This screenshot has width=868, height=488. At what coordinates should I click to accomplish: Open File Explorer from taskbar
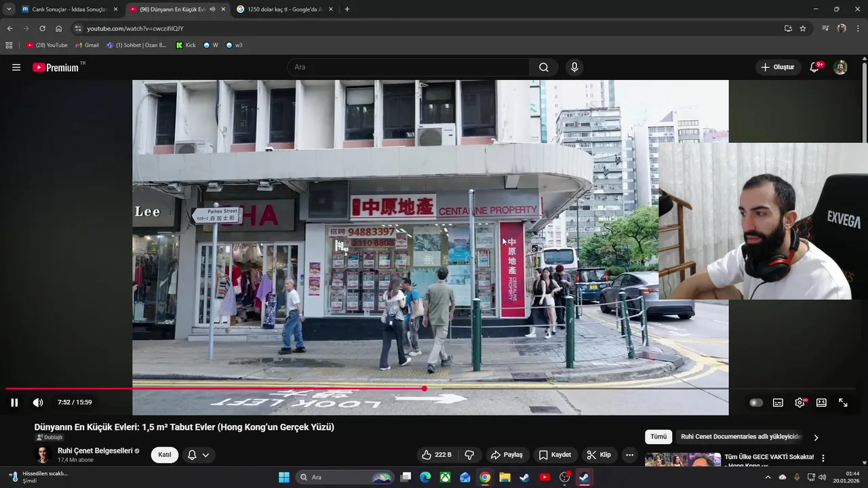505,477
